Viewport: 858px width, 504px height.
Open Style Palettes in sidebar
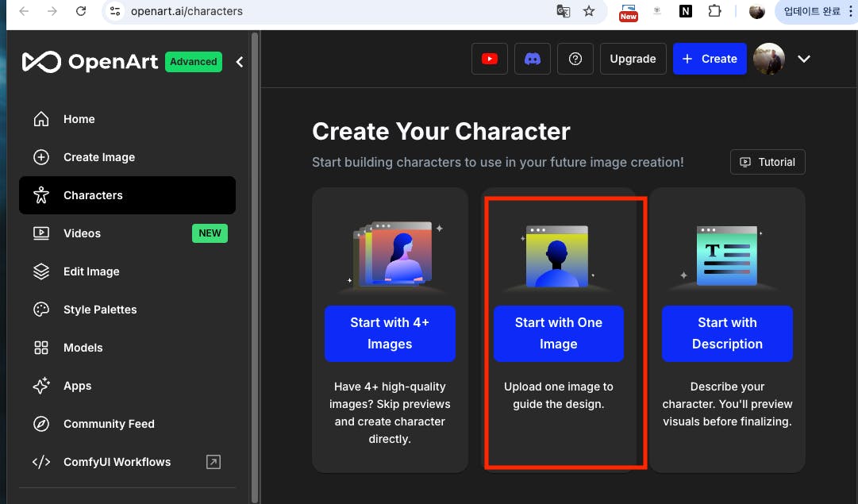(127, 310)
